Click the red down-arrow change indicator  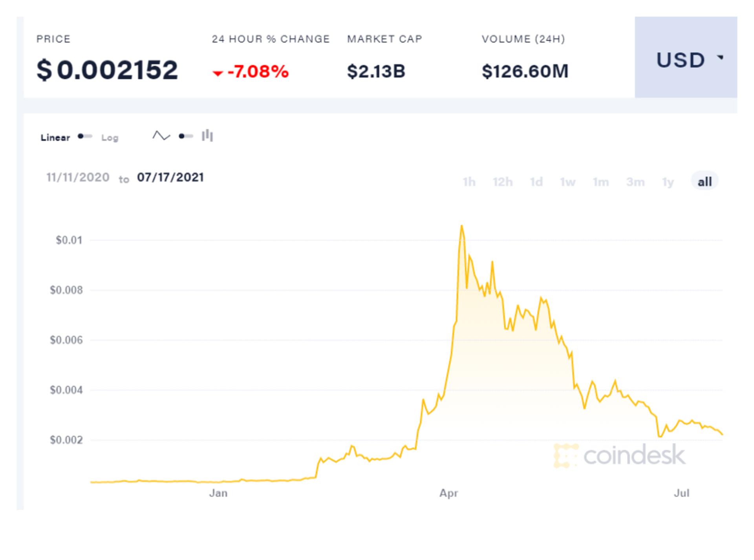[218, 73]
